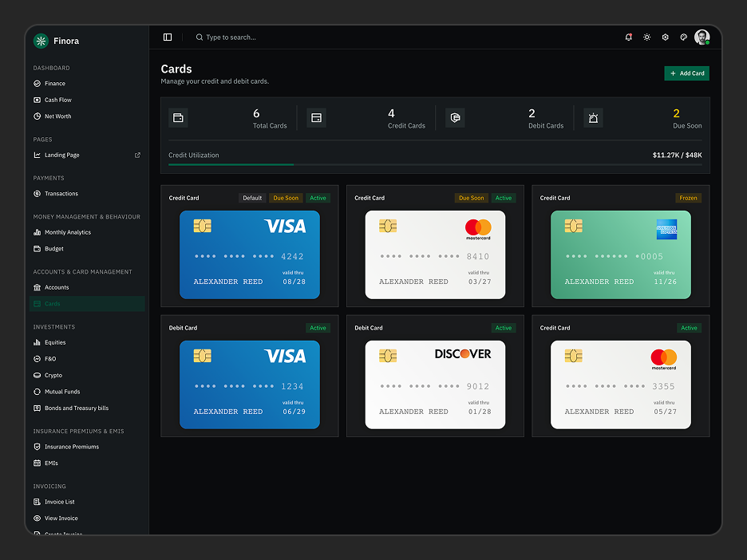Click the Credit Cards stat icon
Screen dimensions: 747x560
coord(316,117)
